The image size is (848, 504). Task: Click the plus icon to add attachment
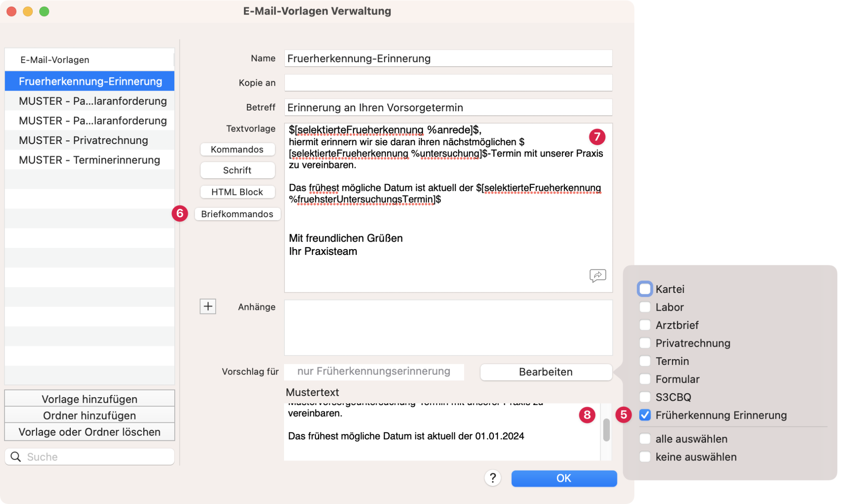click(x=208, y=307)
